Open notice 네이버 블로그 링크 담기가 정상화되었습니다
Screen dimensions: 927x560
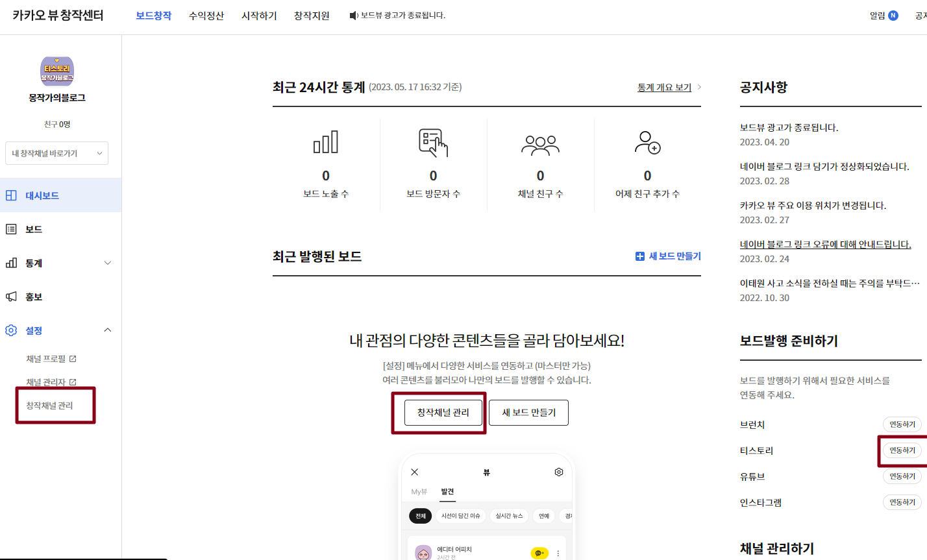click(x=824, y=167)
